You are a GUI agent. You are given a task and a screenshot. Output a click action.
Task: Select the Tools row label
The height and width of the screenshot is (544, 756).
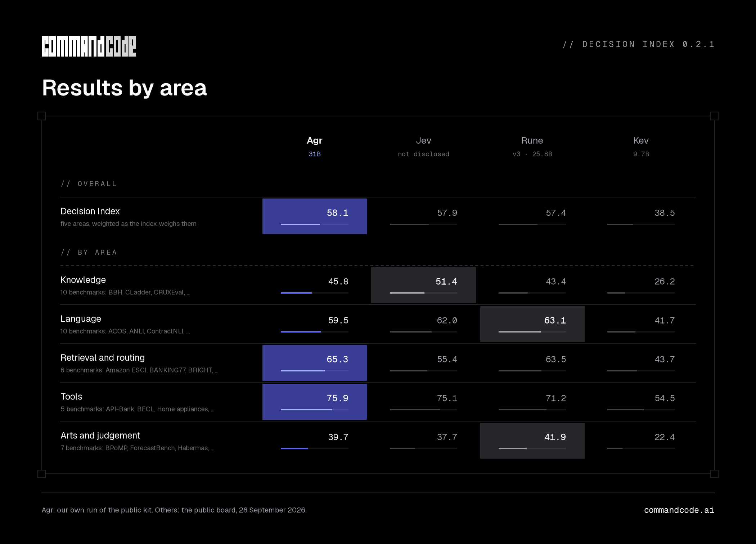(71, 397)
